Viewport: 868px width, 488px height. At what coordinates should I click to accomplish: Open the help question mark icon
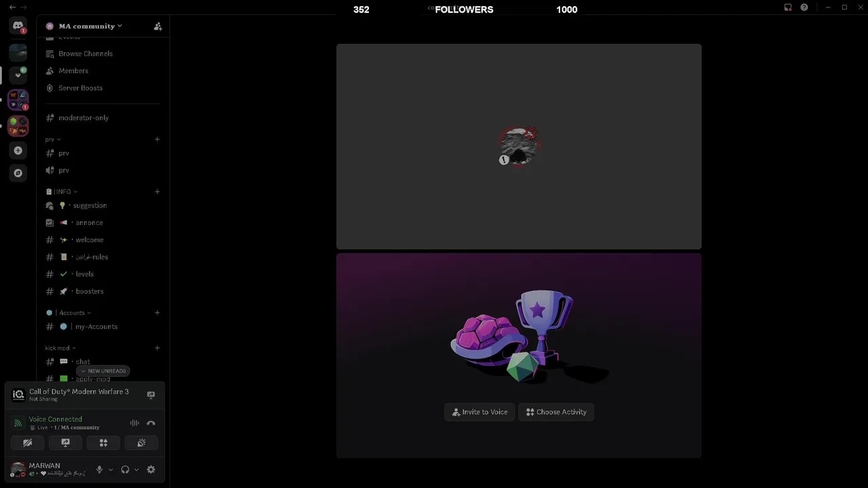pyautogui.click(x=804, y=7)
